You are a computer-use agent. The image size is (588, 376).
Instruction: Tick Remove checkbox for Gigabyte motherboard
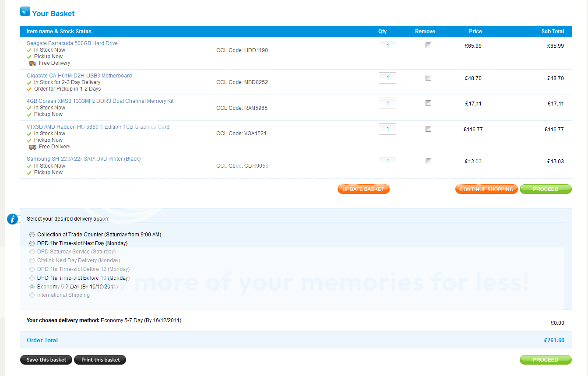[x=428, y=77]
